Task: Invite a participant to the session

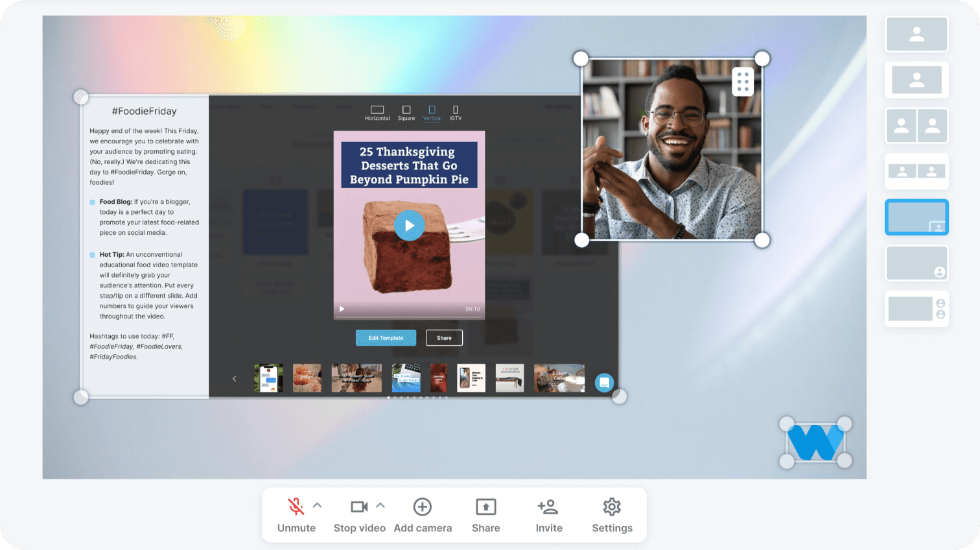Action: pyautogui.click(x=548, y=515)
